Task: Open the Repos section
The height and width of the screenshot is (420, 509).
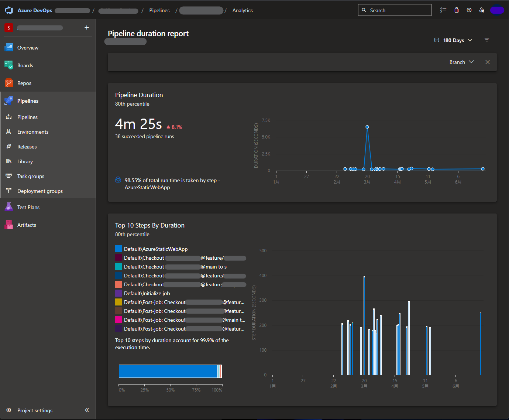Action: 24,83
